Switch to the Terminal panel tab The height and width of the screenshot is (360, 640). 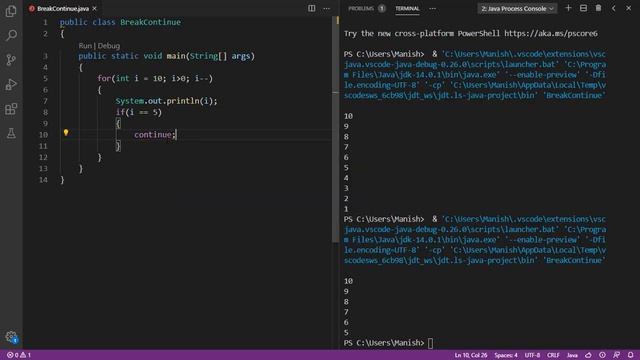tap(407, 8)
